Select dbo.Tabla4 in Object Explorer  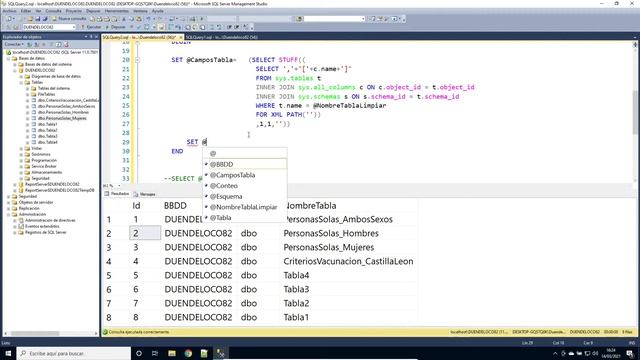pyautogui.click(x=47, y=142)
